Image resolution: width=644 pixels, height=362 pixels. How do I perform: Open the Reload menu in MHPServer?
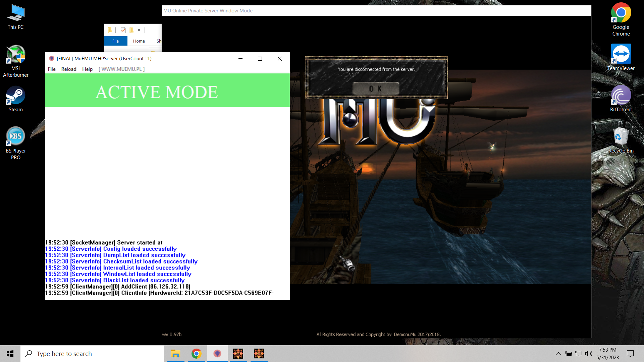[69, 69]
